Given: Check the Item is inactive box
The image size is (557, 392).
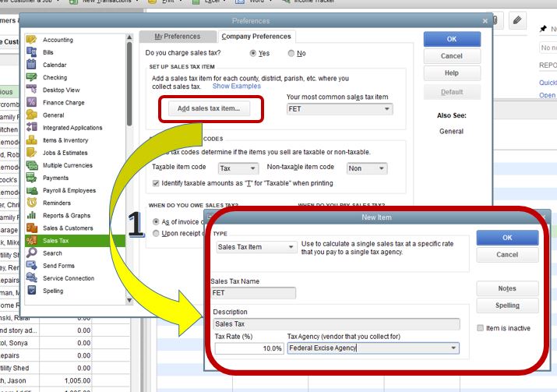Looking at the screenshot, I should [480, 327].
